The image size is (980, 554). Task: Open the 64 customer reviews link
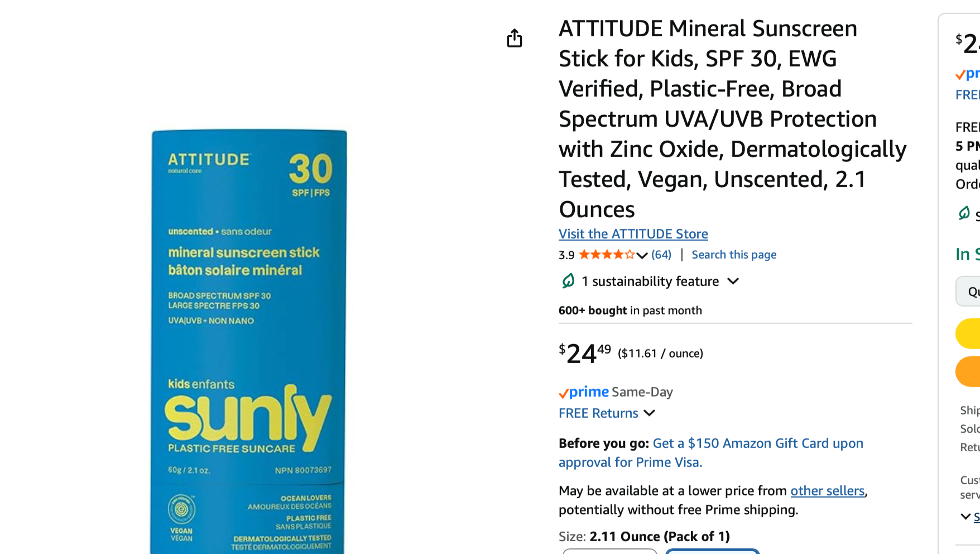point(661,255)
